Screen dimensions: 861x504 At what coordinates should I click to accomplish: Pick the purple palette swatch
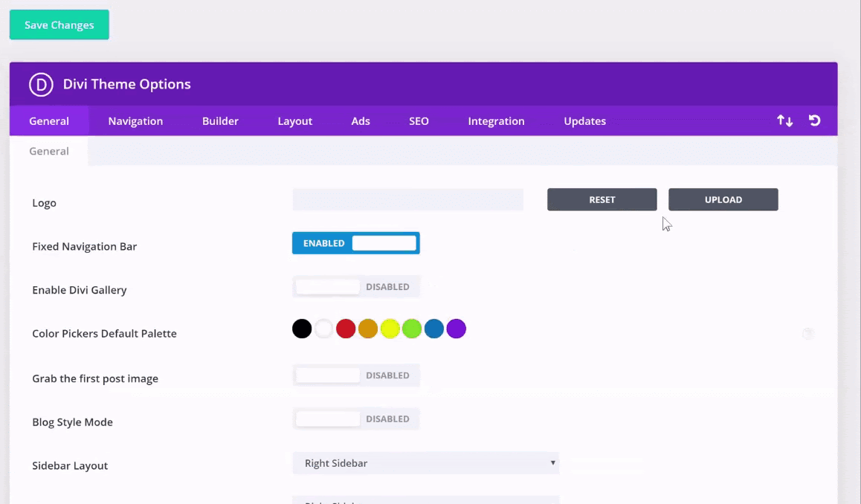pyautogui.click(x=457, y=329)
